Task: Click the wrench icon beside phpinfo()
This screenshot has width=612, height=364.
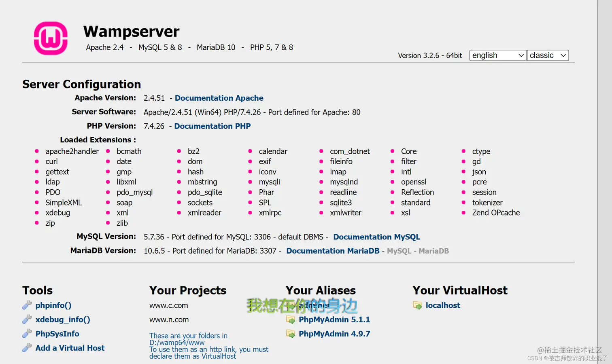Action: pos(27,305)
